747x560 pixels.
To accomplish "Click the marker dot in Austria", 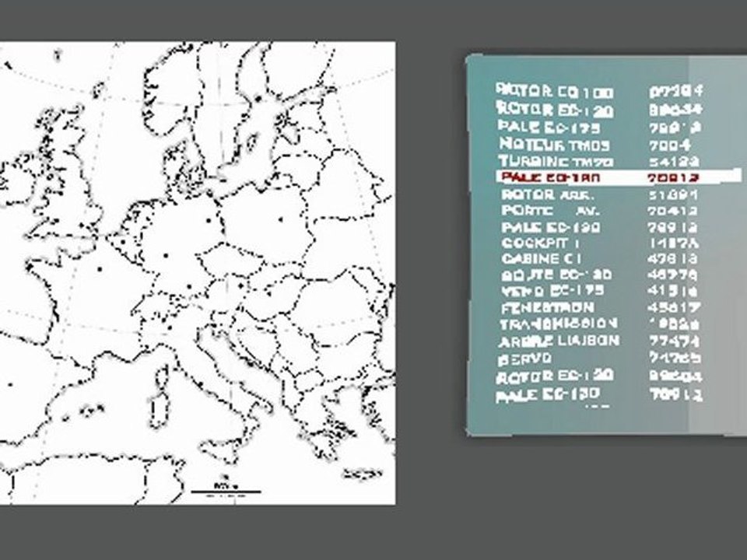I will tap(241, 286).
